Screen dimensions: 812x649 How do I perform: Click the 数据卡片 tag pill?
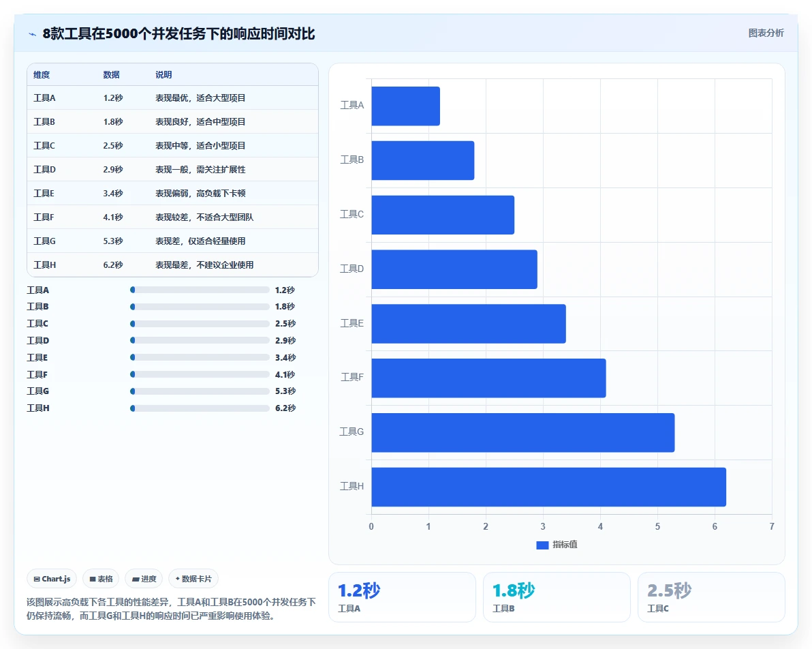[x=193, y=579]
